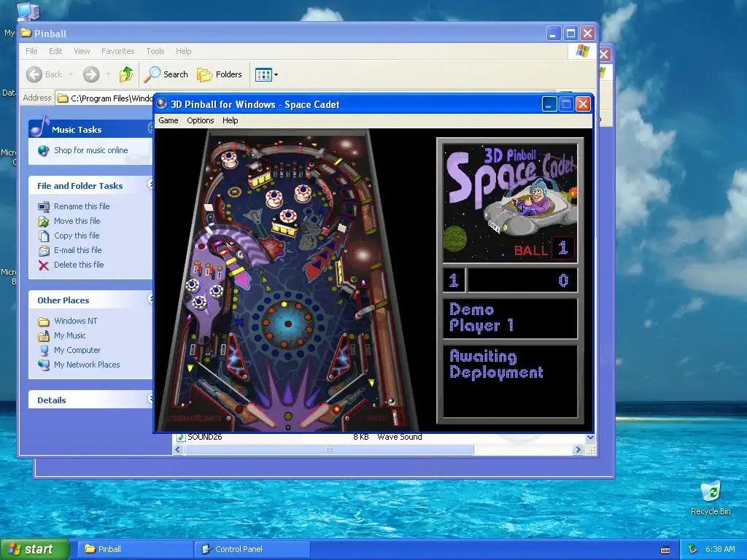The width and height of the screenshot is (747, 560).
Task: Collapse the Music Tasks panel
Action: point(150,128)
